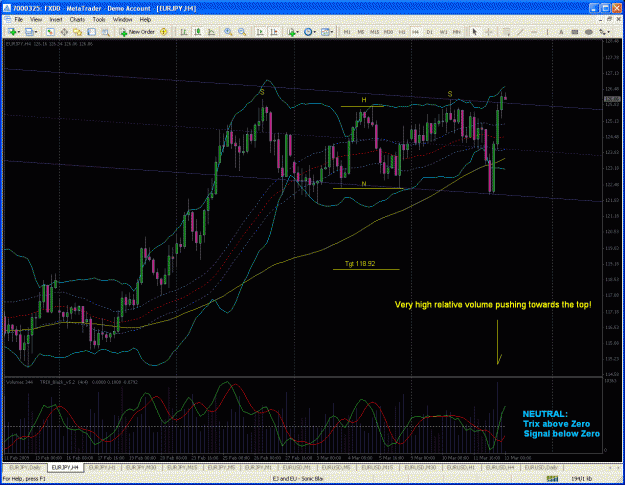Expand the Arrows tool dropdown
The height and width of the screenshot is (485, 625).
pyautogui.click(x=609, y=32)
